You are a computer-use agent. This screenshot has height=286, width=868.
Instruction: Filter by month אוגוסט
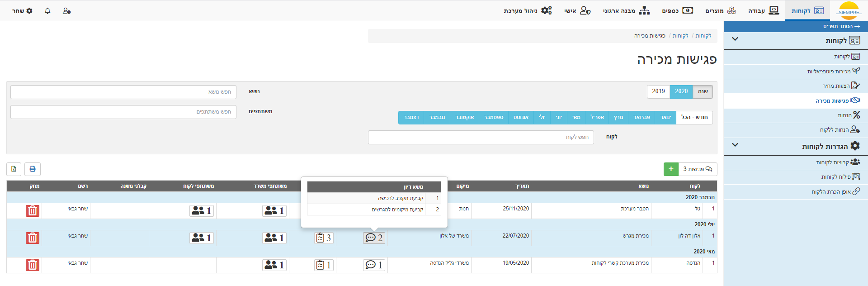(521, 118)
